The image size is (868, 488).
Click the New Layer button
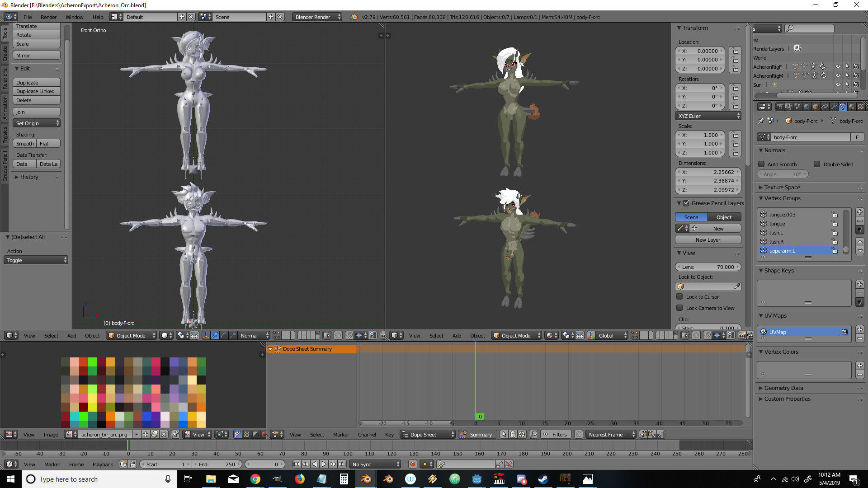coord(708,240)
